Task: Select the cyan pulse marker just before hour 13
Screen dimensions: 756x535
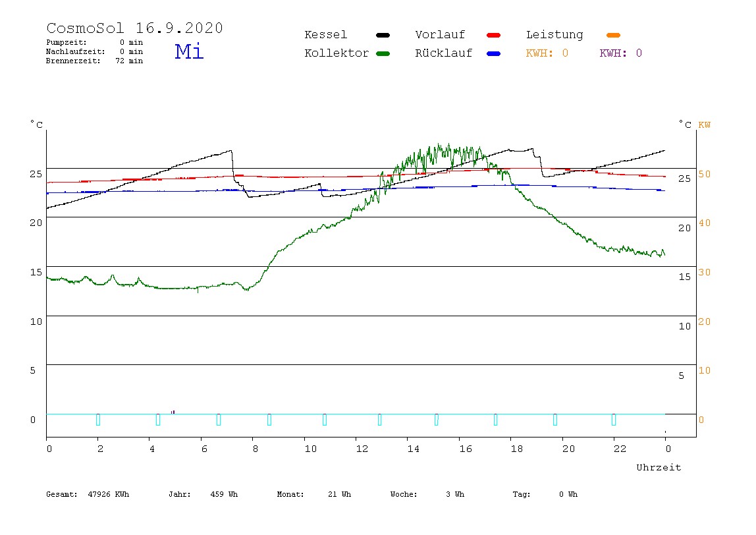Action: 379,419
